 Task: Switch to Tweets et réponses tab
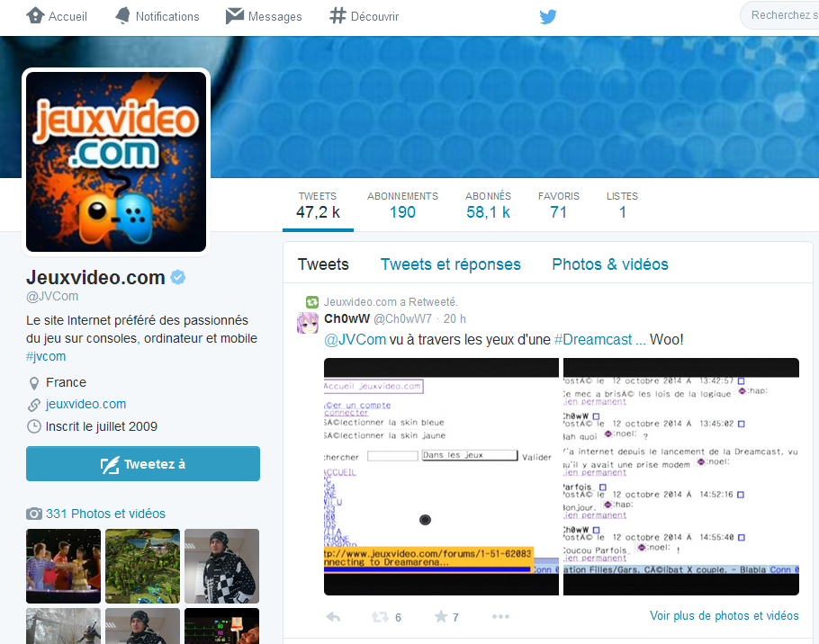450,264
